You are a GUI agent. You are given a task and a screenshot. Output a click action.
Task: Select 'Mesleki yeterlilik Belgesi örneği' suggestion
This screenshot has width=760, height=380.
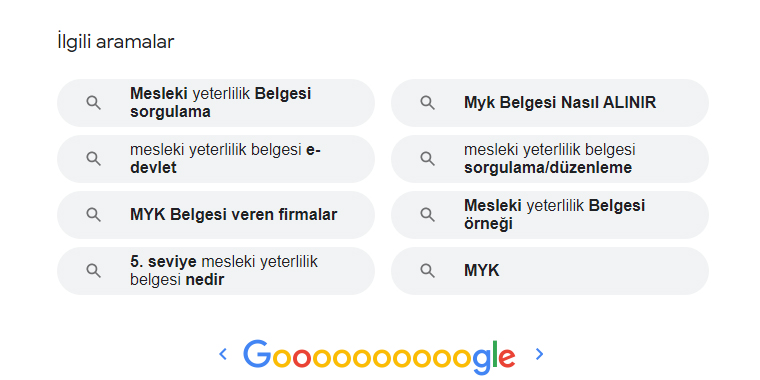(550, 215)
